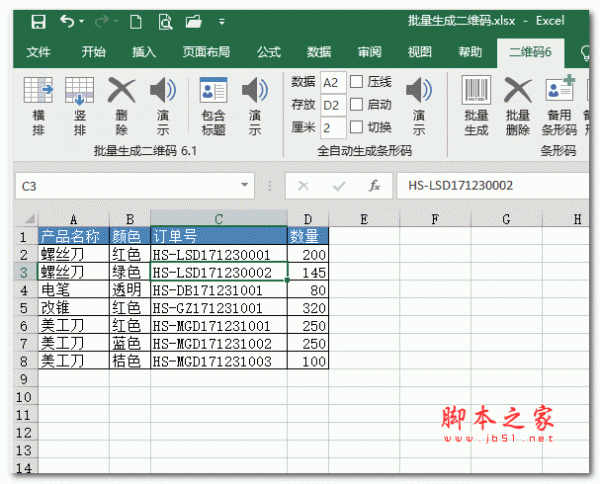Switch to the 开始 ribbon tab

tap(93, 52)
